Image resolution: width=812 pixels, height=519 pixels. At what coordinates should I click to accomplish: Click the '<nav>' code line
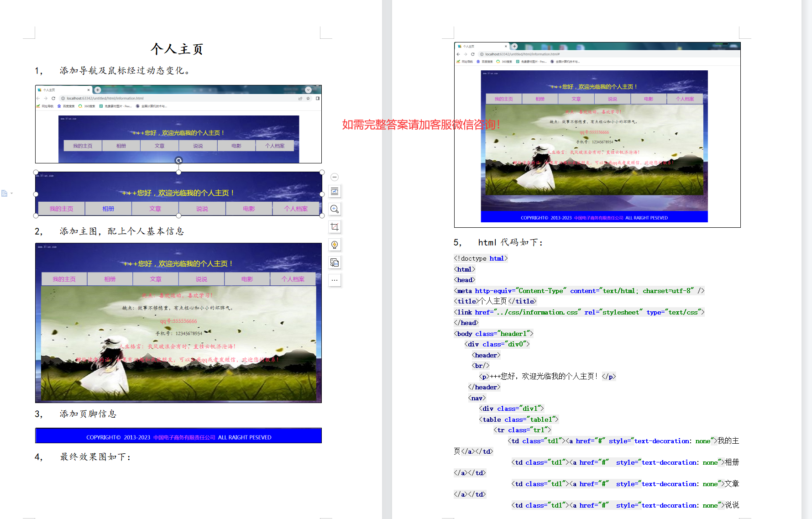[x=477, y=398]
